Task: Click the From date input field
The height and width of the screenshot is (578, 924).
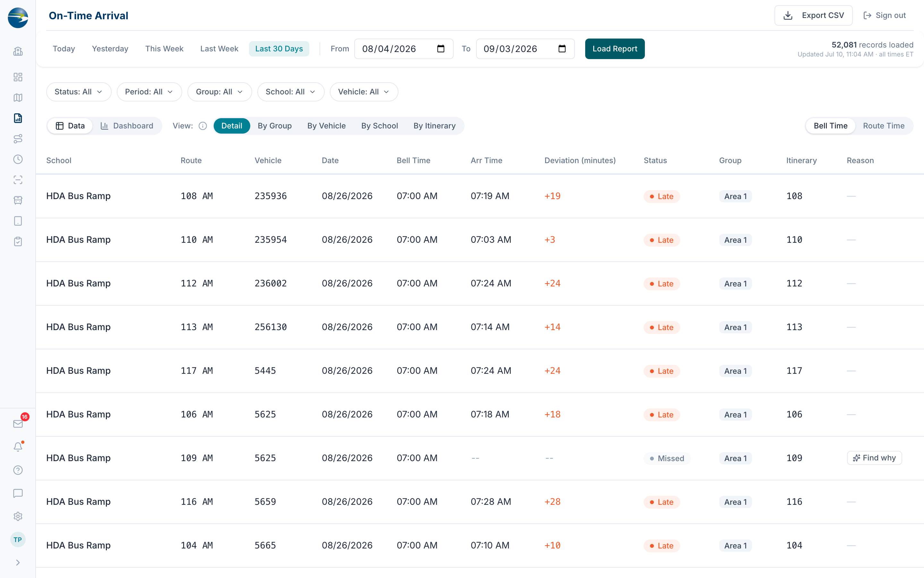Action: pyautogui.click(x=404, y=49)
